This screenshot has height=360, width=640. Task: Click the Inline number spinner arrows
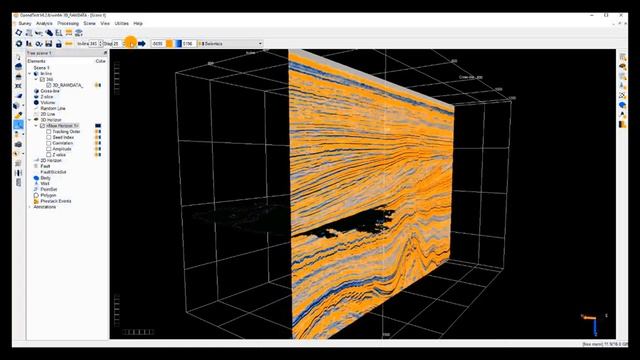(x=100, y=43)
